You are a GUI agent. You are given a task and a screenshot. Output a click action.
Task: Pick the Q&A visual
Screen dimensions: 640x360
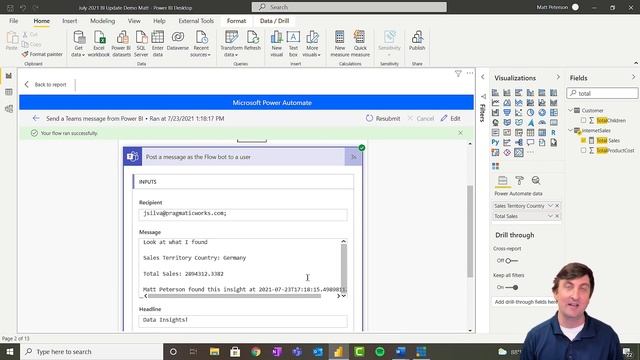point(530,142)
